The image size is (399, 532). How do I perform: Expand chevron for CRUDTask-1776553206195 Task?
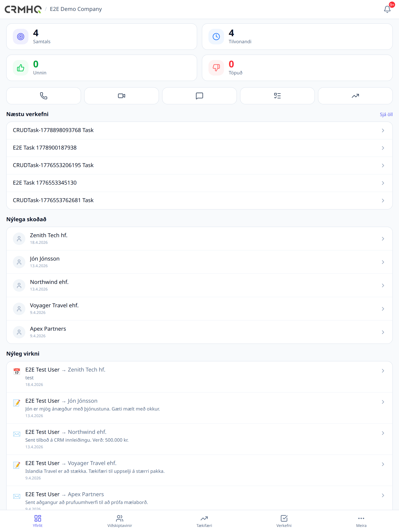tap(383, 166)
